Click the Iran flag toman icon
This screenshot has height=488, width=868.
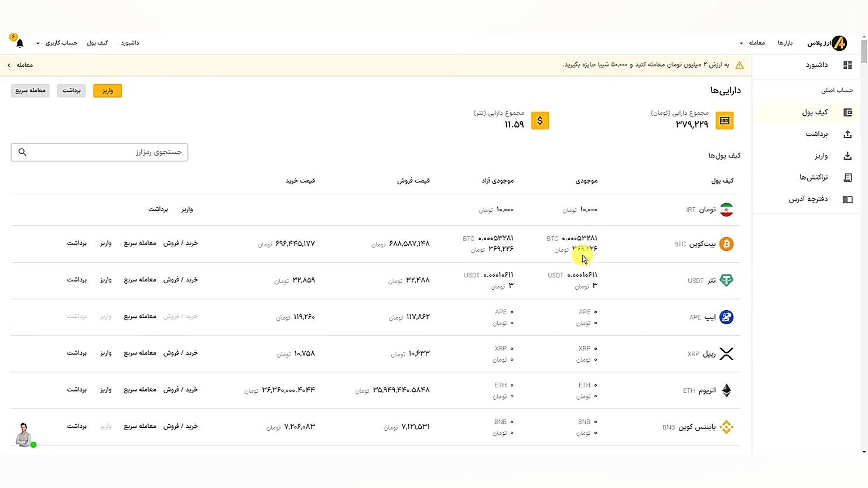click(726, 209)
